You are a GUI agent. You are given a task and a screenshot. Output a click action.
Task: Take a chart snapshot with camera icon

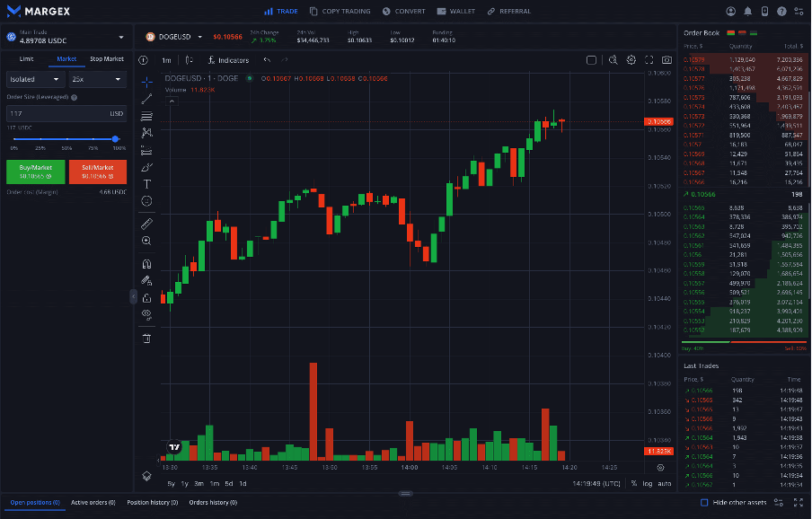[666, 59]
